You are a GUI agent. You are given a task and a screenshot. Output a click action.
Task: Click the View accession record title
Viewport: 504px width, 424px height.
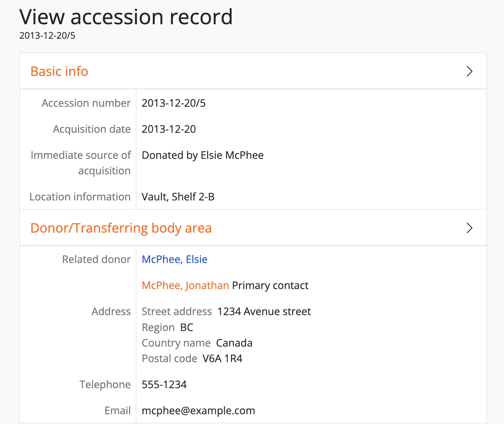126,17
